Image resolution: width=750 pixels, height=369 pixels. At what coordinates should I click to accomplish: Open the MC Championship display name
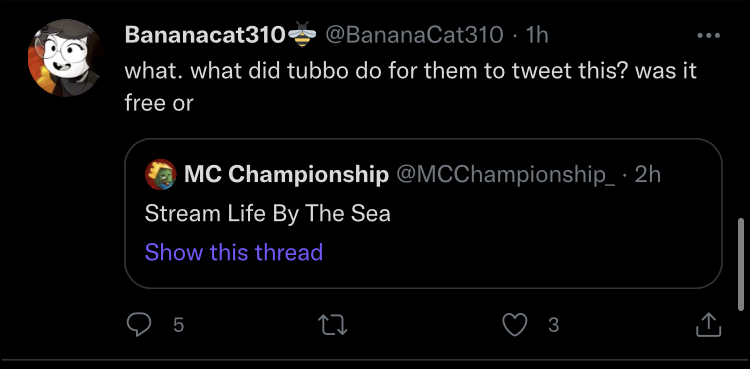[x=286, y=175]
